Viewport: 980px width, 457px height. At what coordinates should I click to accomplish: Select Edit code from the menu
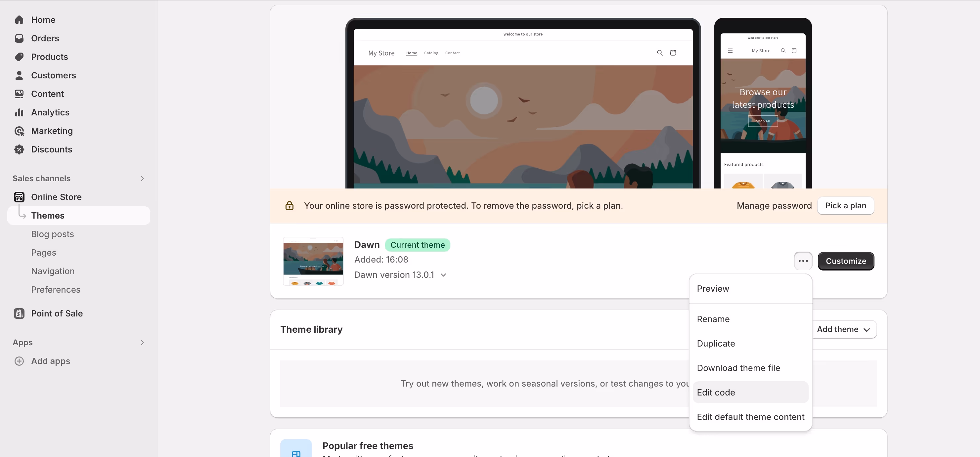click(x=750, y=393)
